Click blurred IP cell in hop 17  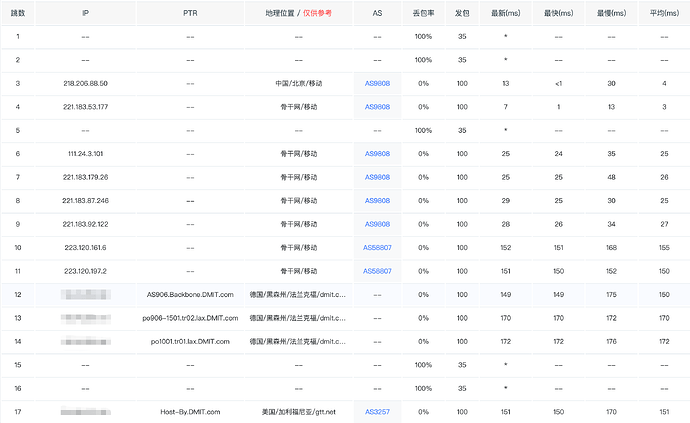click(x=85, y=412)
